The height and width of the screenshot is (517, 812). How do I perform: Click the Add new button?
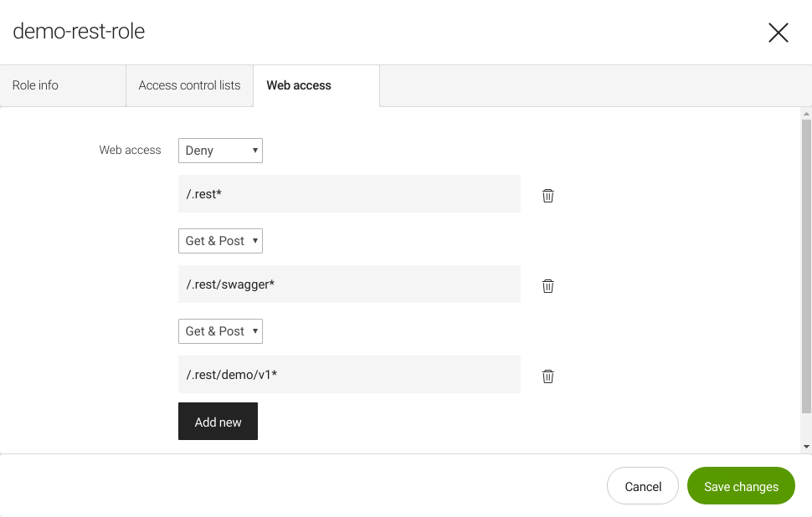click(x=218, y=422)
